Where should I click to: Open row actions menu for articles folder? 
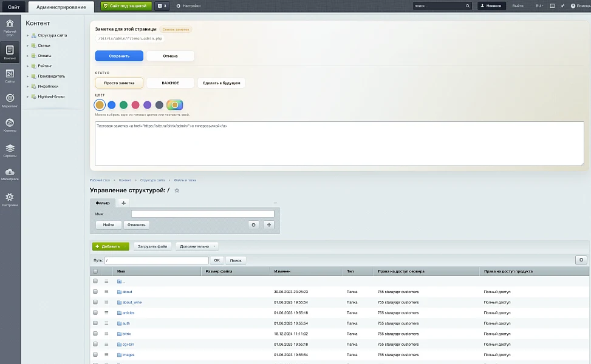(x=106, y=313)
